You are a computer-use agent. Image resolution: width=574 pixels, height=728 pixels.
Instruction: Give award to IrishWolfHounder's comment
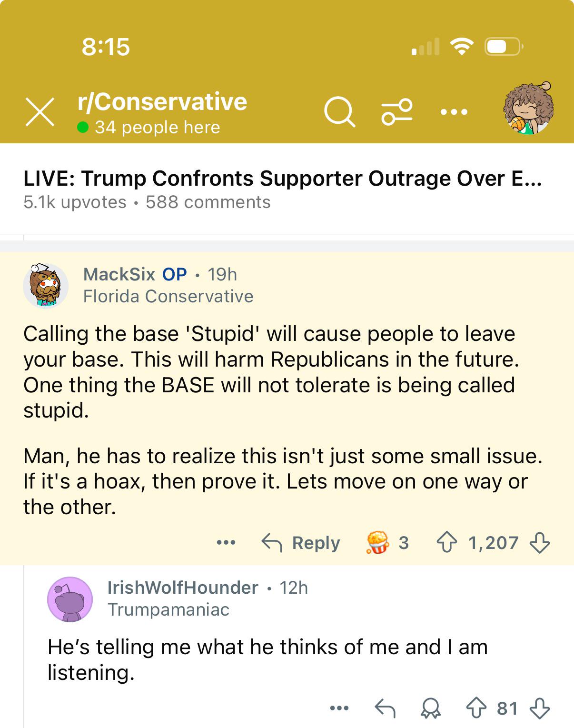pos(430,708)
